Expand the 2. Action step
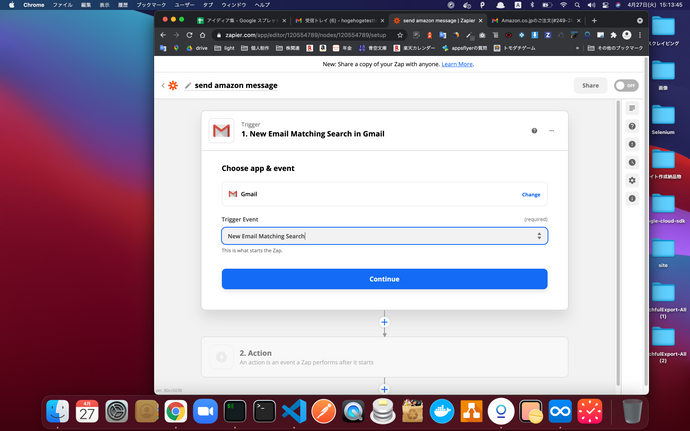The height and width of the screenshot is (431, 690). pos(384,357)
